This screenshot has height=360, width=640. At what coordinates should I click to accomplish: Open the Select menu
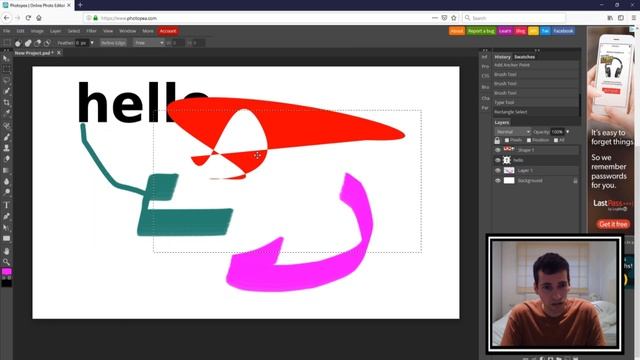coord(73,31)
